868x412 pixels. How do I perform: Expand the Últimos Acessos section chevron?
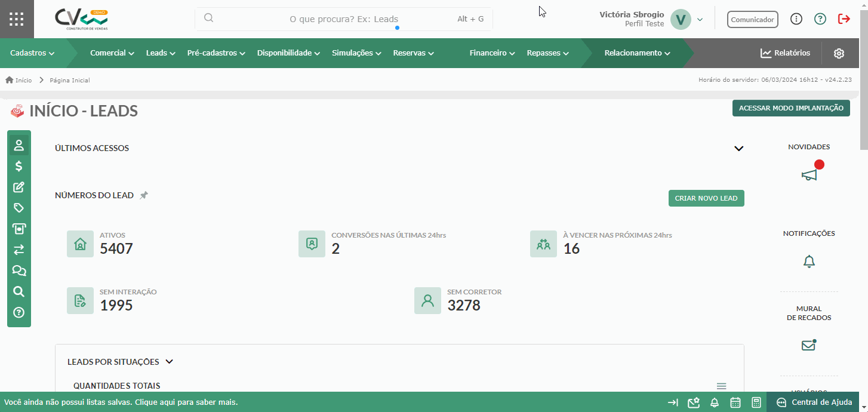739,149
